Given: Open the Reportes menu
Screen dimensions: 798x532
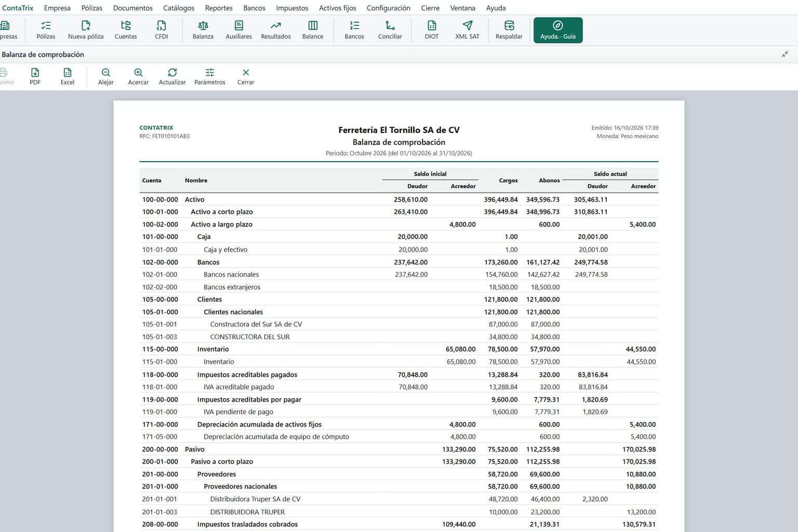Looking at the screenshot, I should pos(219,8).
